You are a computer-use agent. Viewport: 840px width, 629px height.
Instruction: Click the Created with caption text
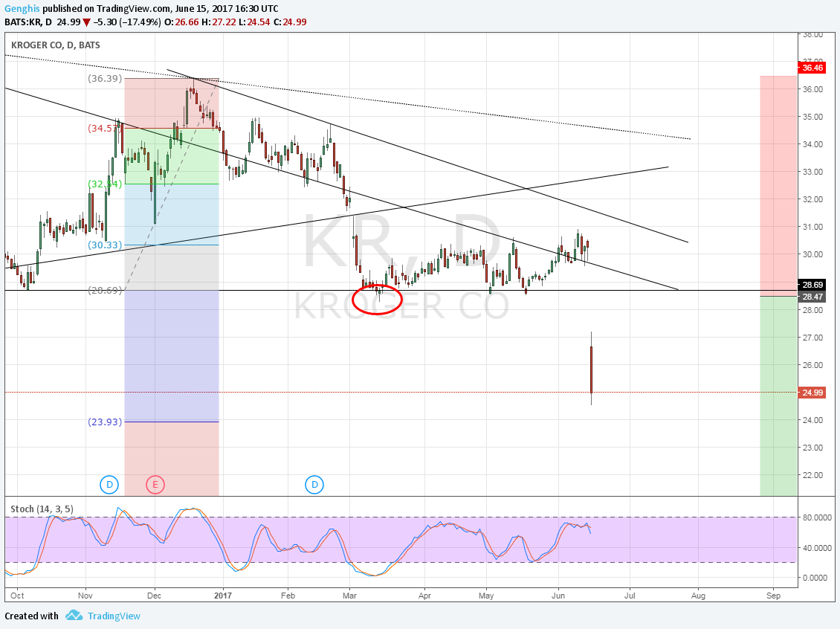point(32,616)
